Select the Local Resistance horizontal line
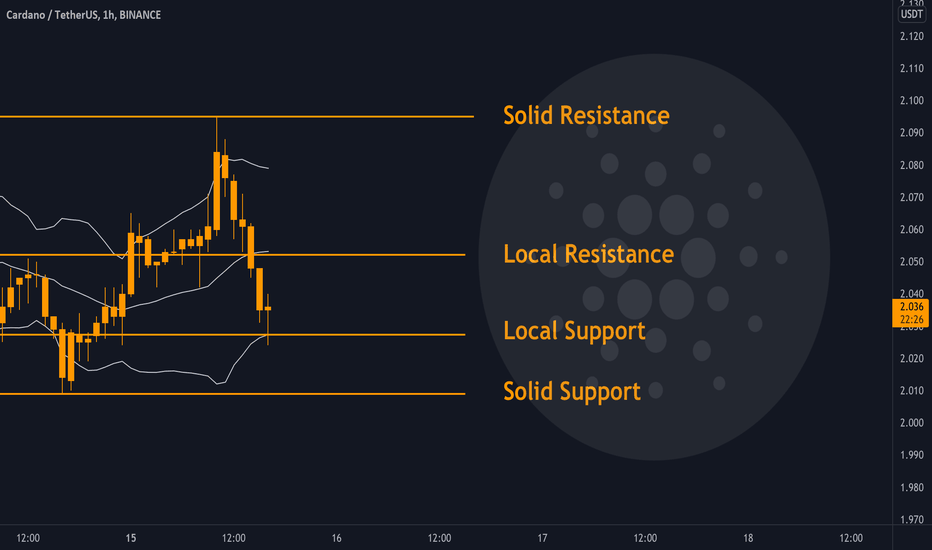This screenshot has width=932, height=550. [x=232, y=254]
